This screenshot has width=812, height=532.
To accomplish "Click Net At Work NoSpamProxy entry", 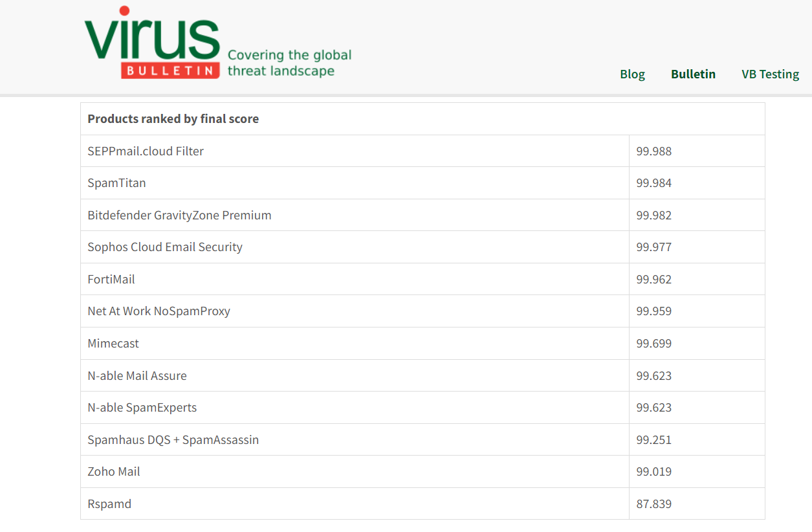I will [x=159, y=311].
